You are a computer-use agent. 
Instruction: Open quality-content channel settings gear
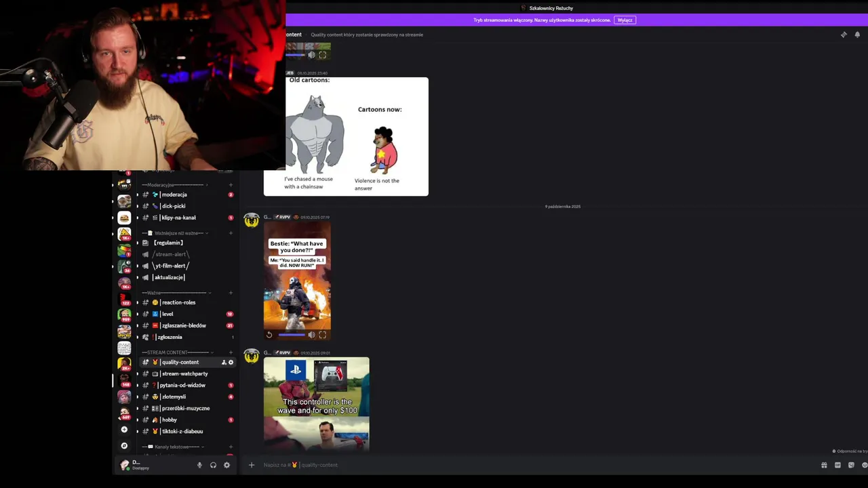click(231, 363)
